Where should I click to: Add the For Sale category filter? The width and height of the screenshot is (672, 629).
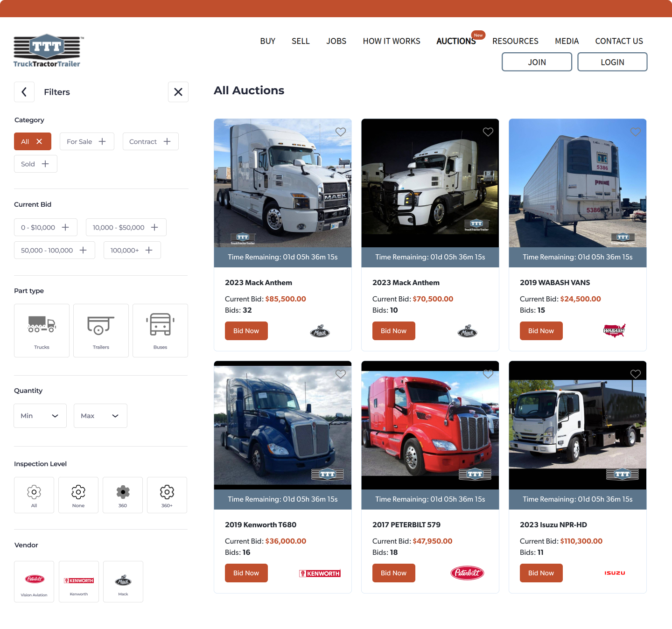point(87,141)
